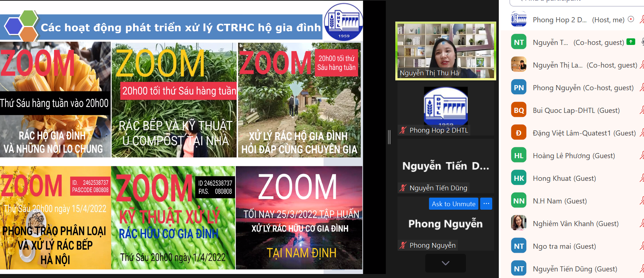
Task: Select Đặng Việt Lâm-Quatest1 in participant list
Action: [584, 133]
